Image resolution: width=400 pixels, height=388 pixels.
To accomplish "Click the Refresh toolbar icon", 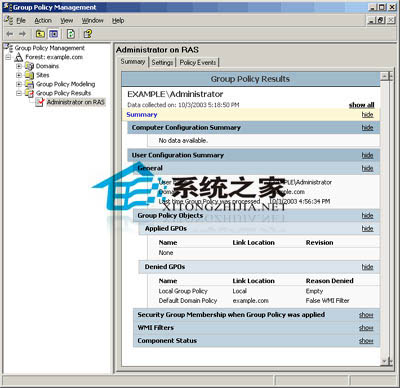I will (x=71, y=34).
